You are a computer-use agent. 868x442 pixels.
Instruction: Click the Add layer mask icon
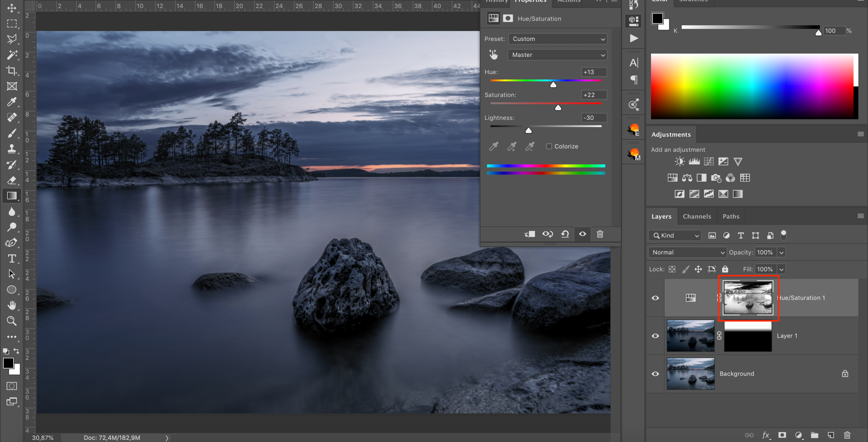(782, 435)
